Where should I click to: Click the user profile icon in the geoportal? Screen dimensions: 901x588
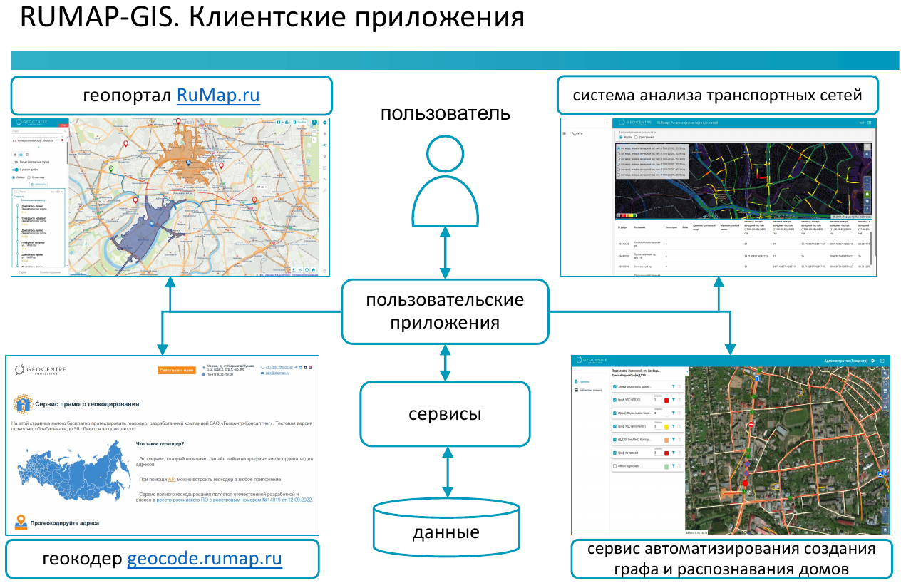pos(314,122)
